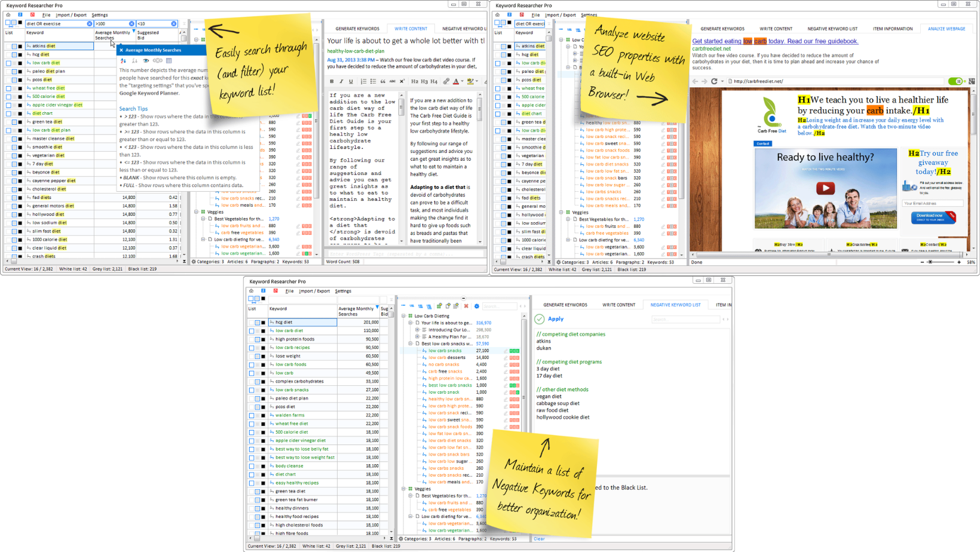Collapse 'Veggies' category in bottom window tree
This screenshot has width=980, height=552.
[403, 489]
